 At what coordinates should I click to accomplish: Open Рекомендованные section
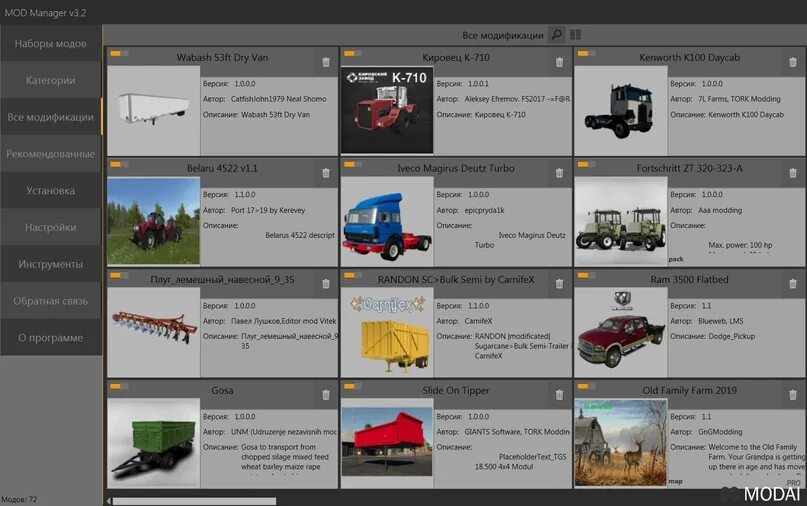click(x=50, y=153)
